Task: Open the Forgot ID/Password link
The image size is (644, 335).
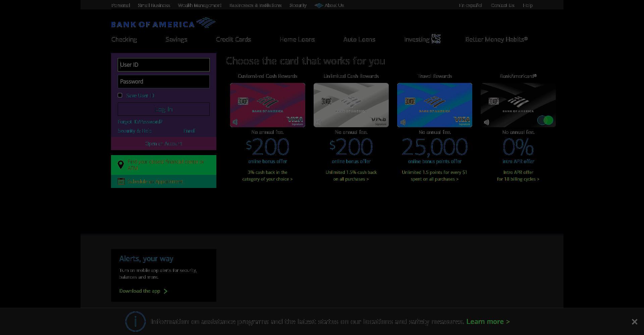Action: click(140, 122)
